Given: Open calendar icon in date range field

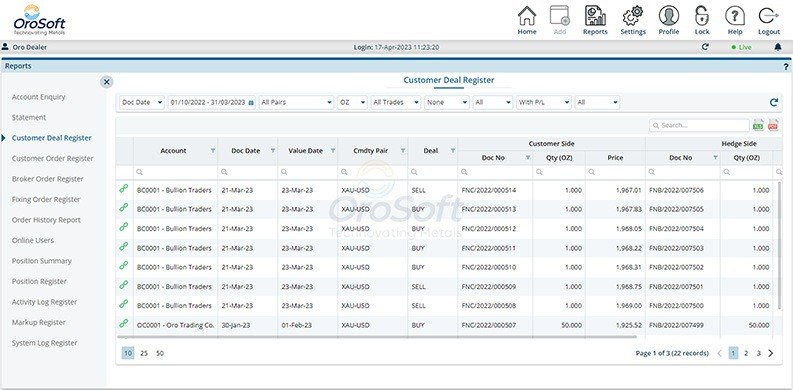Looking at the screenshot, I should click(251, 102).
